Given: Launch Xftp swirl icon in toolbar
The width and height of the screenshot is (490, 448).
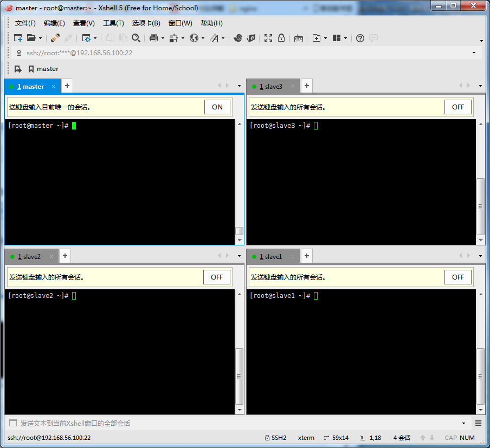Looking at the screenshot, I should pyautogui.click(x=238, y=38).
